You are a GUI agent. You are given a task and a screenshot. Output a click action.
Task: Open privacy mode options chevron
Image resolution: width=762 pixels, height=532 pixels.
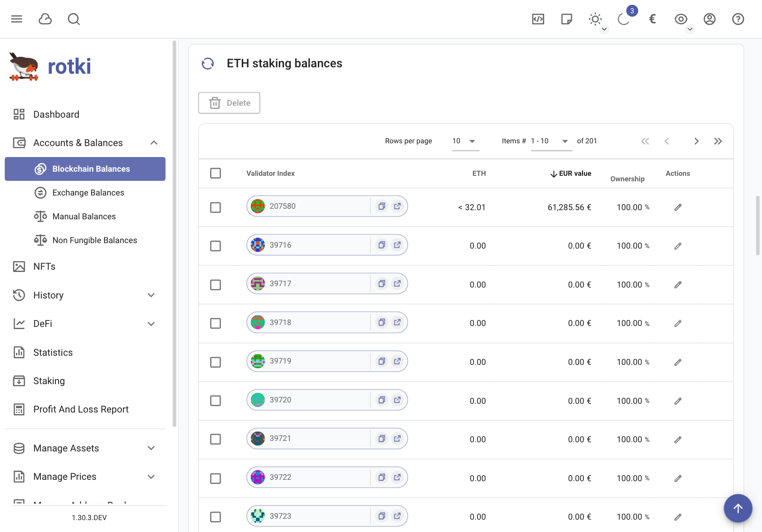(690, 29)
